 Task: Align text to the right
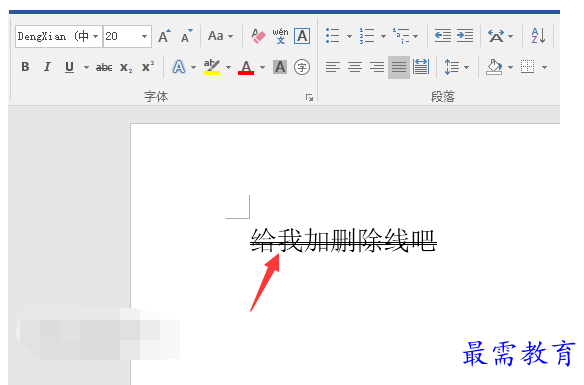pyautogui.click(x=377, y=67)
